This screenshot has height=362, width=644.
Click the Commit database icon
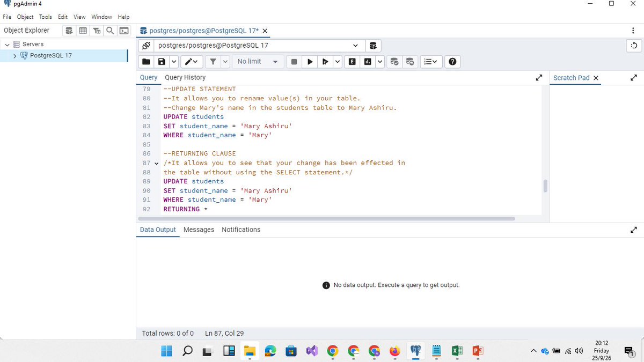click(394, 62)
